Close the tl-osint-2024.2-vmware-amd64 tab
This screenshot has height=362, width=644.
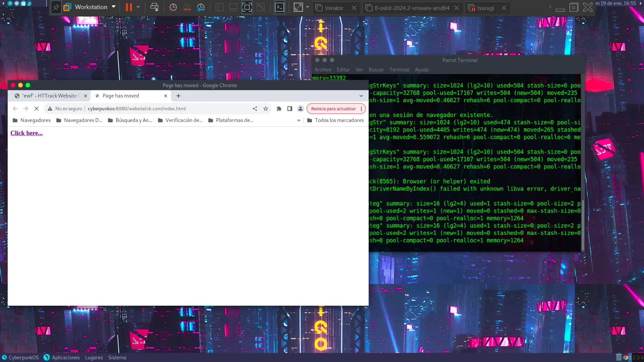click(456, 8)
